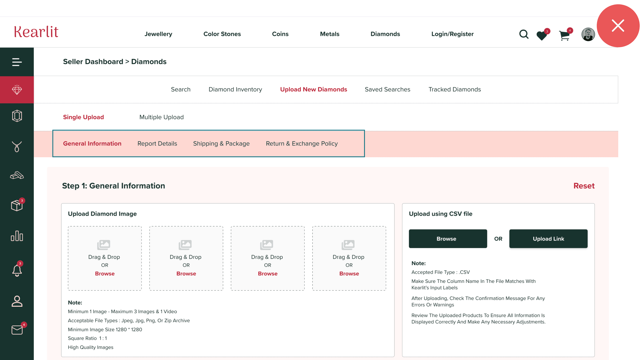Switch to Multiple Upload tab
644x360 pixels.
click(x=161, y=117)
